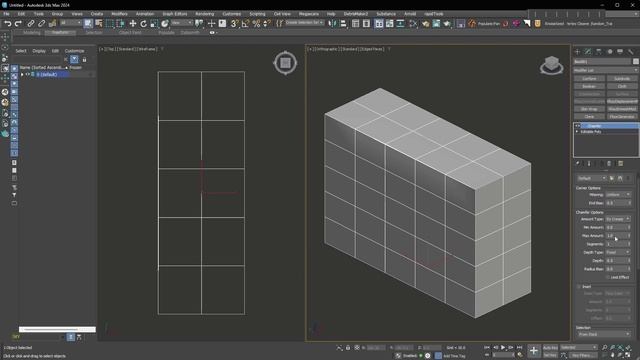Click the Maximize Viewport toggle icon
Image resolution: width=640 pixels, height=360 pixels.
tap(628, 356)
